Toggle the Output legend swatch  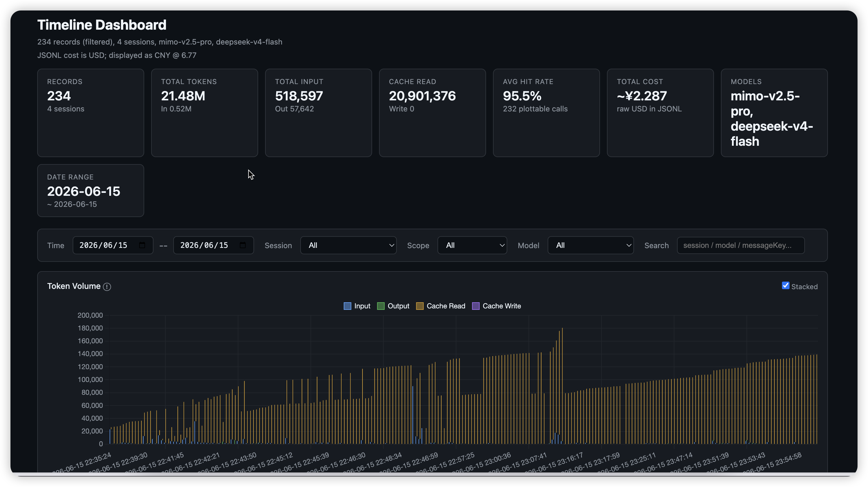tap(381, 306)
